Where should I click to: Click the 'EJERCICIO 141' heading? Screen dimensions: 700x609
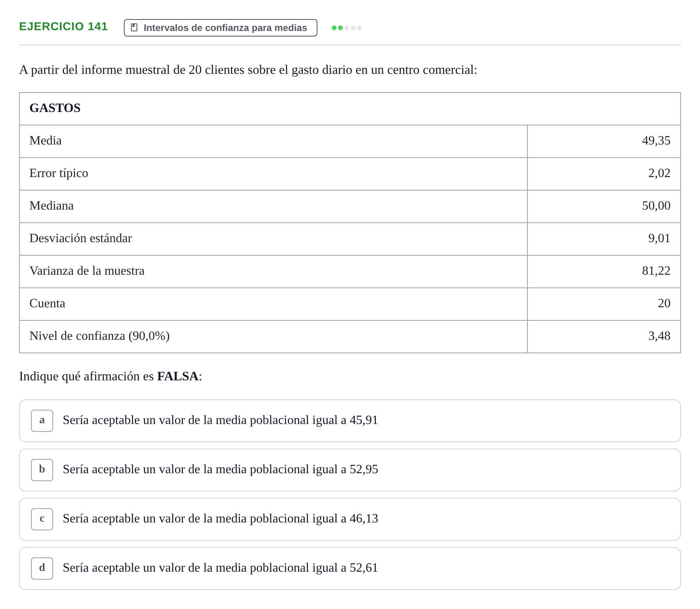pos(63,26)
